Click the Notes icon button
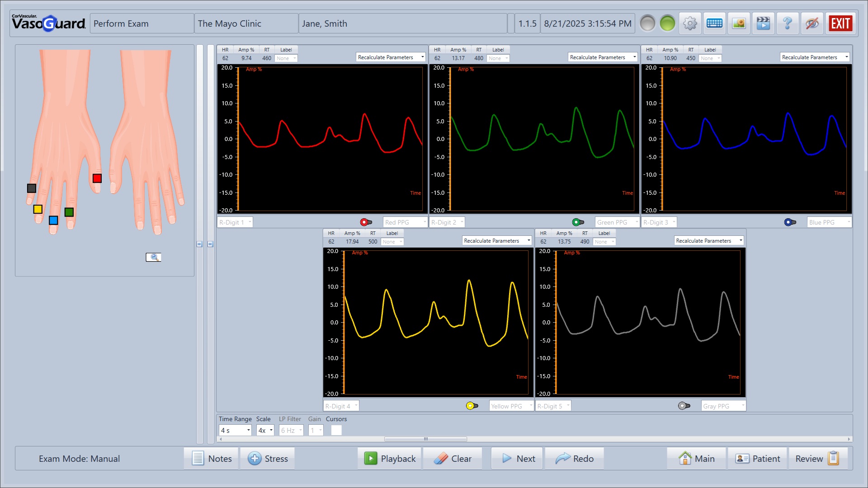Viewport: 868px width, 488px height. (x=198, y=458)
